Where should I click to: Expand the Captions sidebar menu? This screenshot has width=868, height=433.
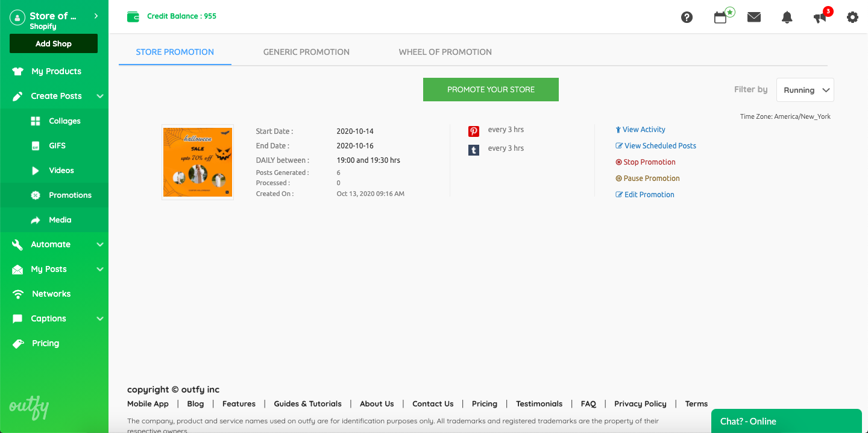coord(100,318)
